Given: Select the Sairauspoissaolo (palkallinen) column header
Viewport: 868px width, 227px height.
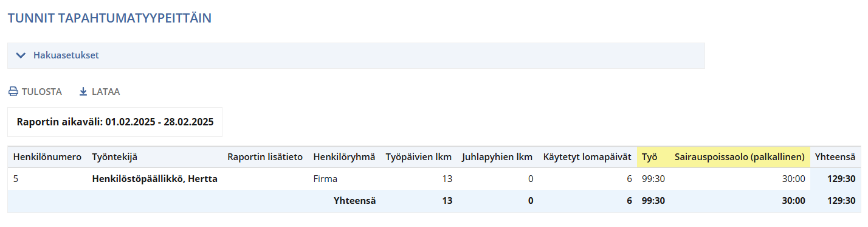Looking at the screenshot, I should (x=740, y=157).
